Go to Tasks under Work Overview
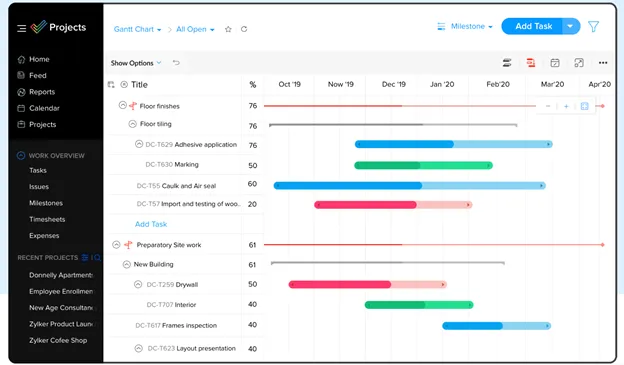This screenshot has width=624, height=365. (x=38, y=170)
